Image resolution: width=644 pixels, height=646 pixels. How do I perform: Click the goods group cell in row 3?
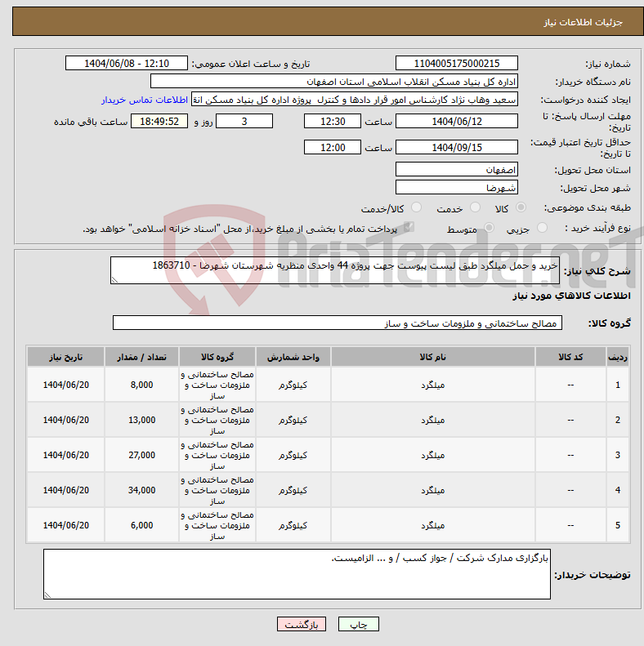(x=217, y=455)
